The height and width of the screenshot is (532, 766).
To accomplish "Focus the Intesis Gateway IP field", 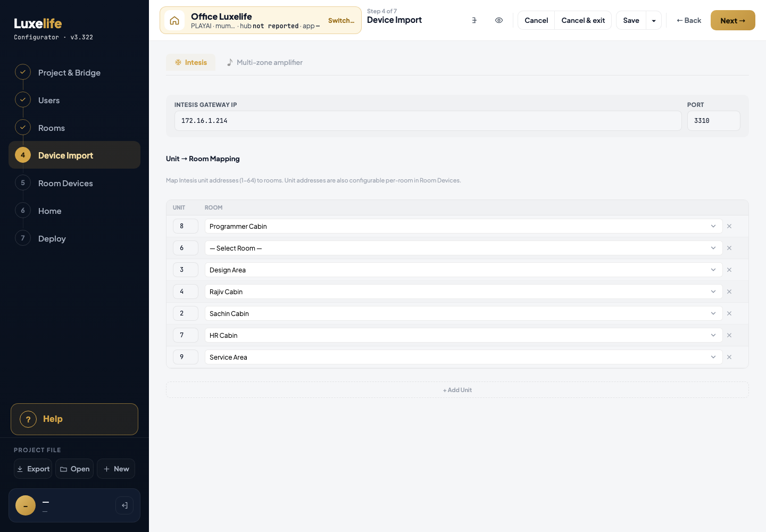I will click(428, 121).
